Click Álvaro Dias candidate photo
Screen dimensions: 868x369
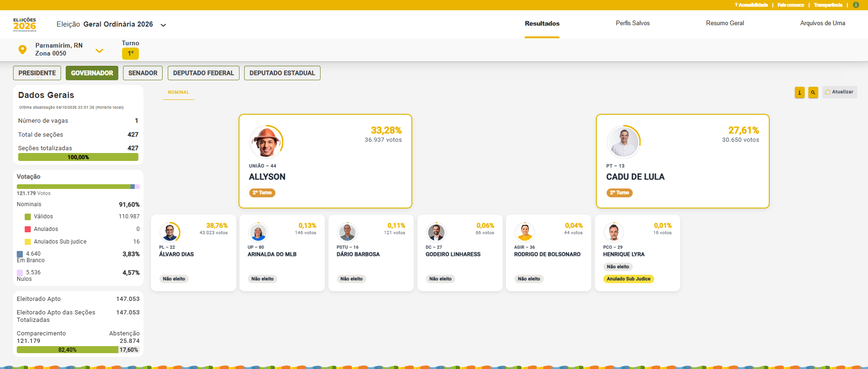click(170, 232)
